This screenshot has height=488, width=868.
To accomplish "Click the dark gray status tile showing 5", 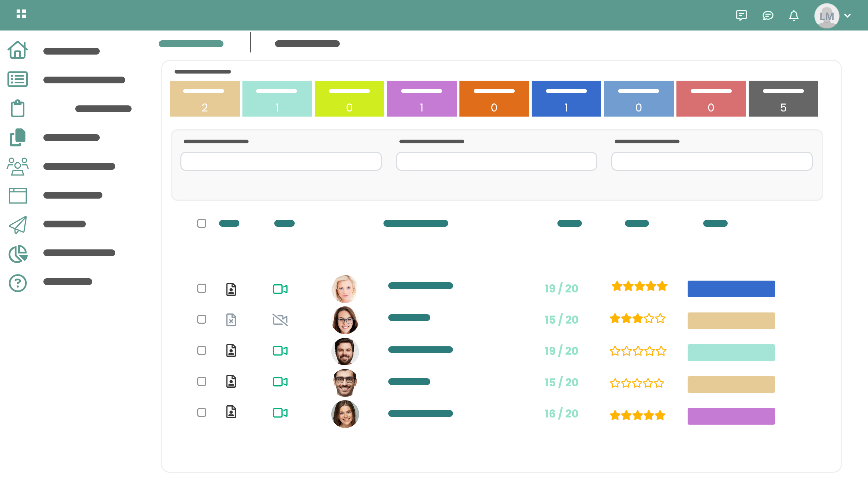I will [783, 99].
